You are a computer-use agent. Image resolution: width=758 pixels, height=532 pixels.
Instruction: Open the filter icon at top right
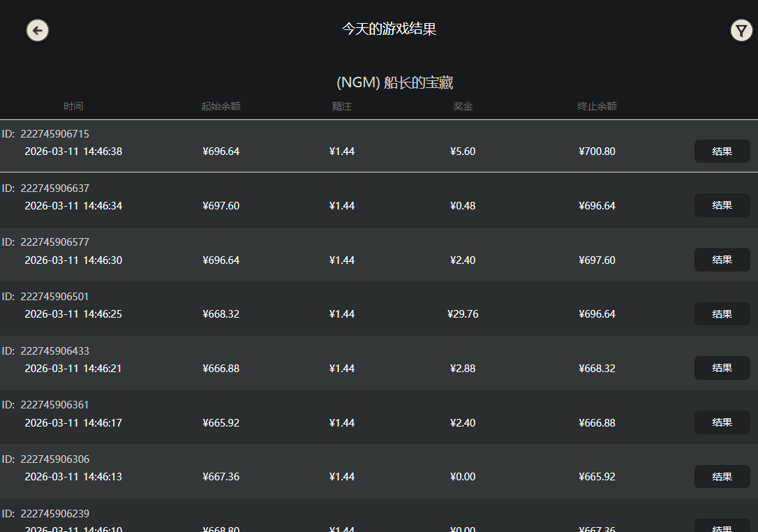741,30
